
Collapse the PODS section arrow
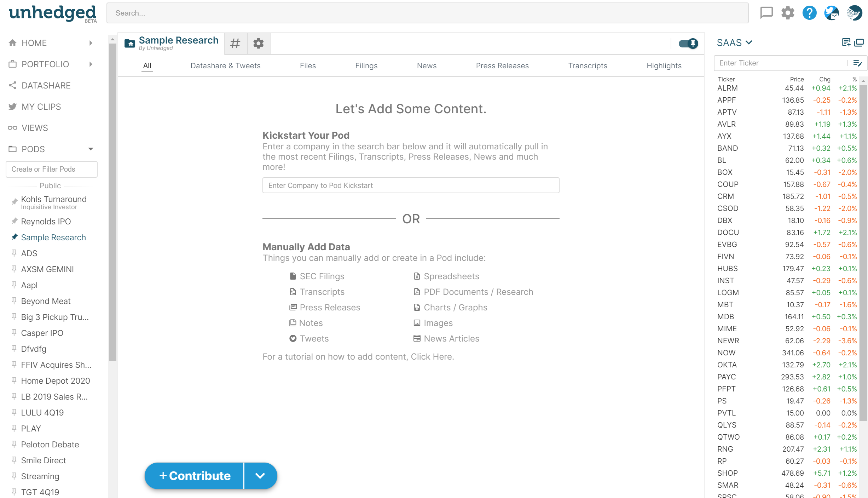tap(91, 149)
